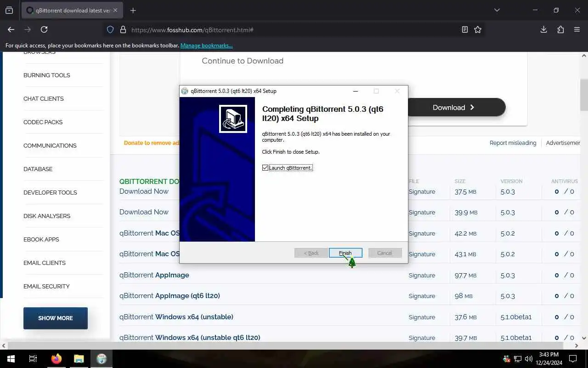The image size is (588, 368).
Task: Click the taskbar clock showing 3:43 PM
Action: tap(549, 359)
